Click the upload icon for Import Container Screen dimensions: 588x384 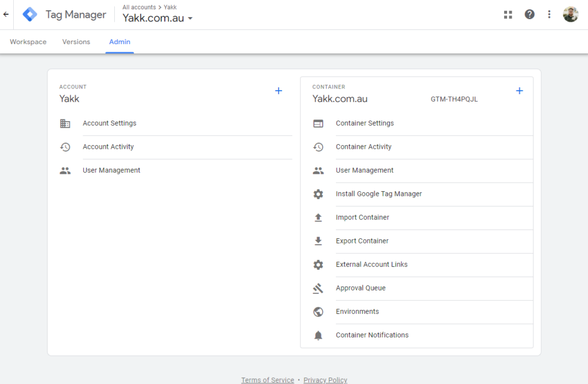pos(318,218)
